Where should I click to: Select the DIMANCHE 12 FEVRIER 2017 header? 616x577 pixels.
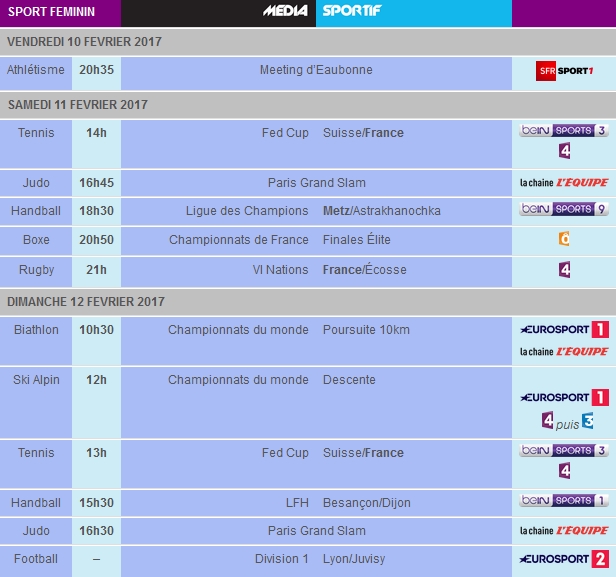pyautogui.click(x=308, y=302)
